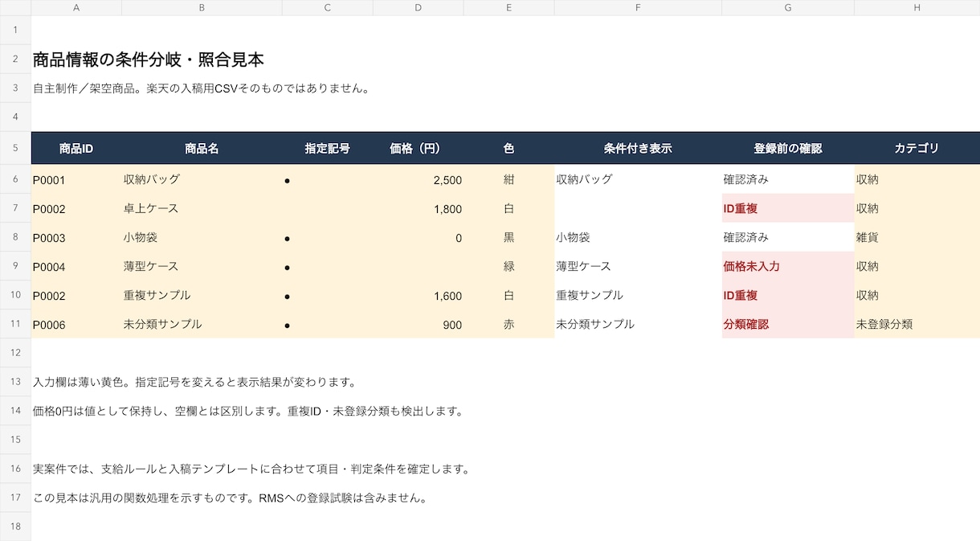Screen dimensions: 980x541
Task: Select row 1 header
Action: coord(15,30)
